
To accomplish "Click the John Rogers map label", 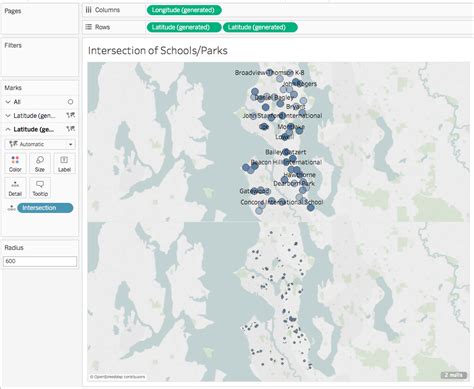I will (x=300, y=84).
